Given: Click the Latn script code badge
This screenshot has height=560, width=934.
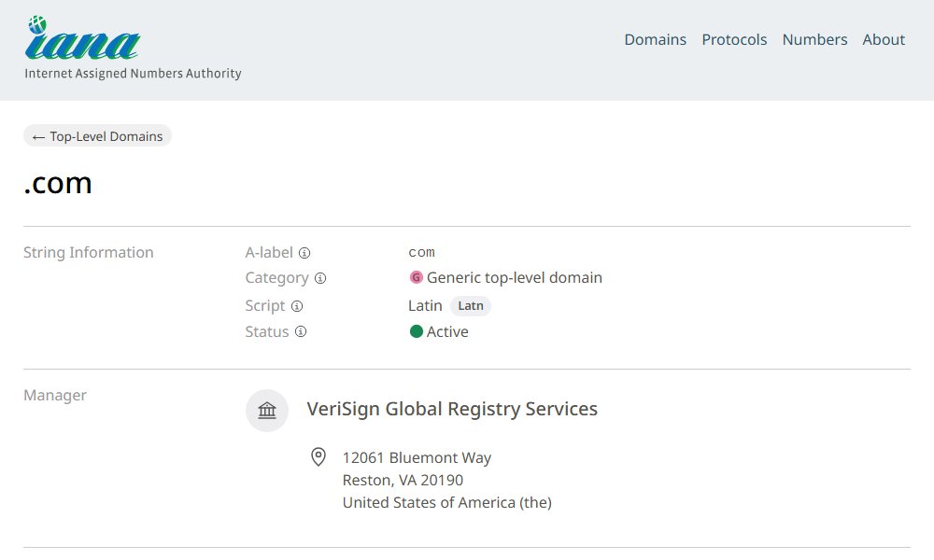Looking at the screenshot, I should click(471, 306).
